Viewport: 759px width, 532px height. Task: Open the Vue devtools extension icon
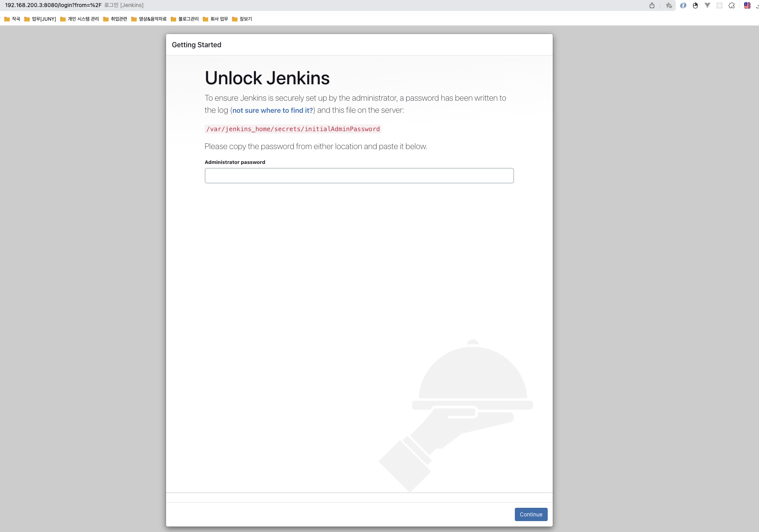(707, 5)
